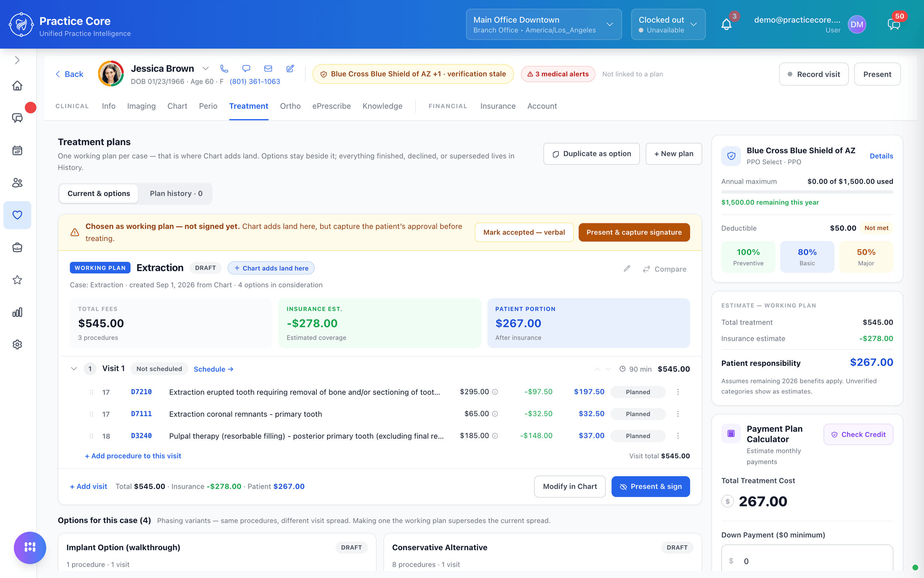Open the chat messages icon with 50 badge
The height and width of the screenshot is (578, 924).
(x=893, y=25)
